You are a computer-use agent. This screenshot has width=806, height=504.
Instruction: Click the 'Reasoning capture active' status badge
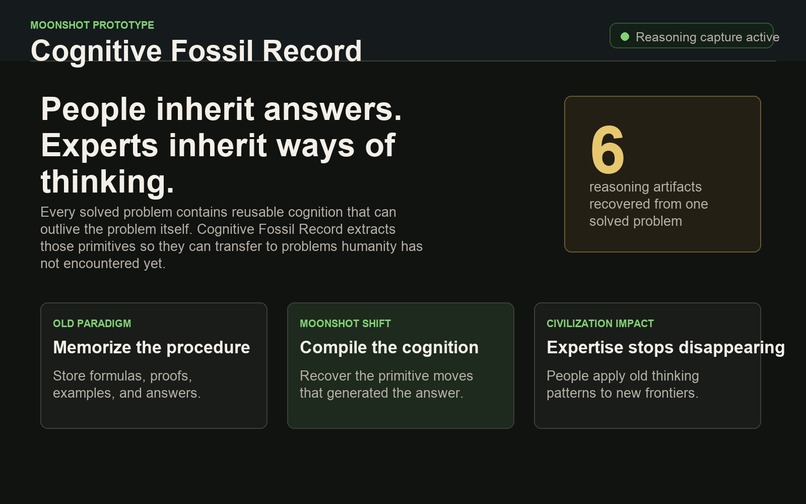(x=691, y=36)
